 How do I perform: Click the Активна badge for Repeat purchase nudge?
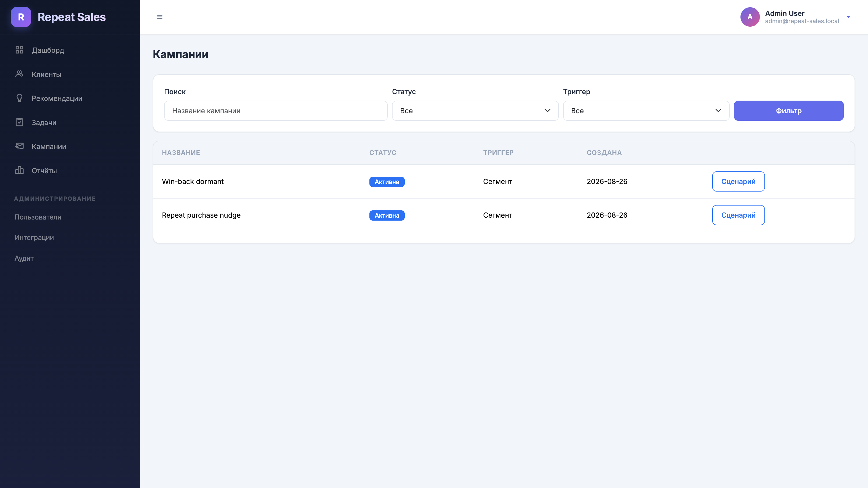(387, 215)
